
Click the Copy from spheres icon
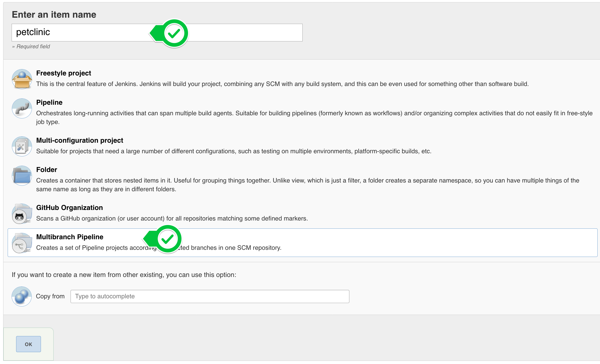coord(22,296)
